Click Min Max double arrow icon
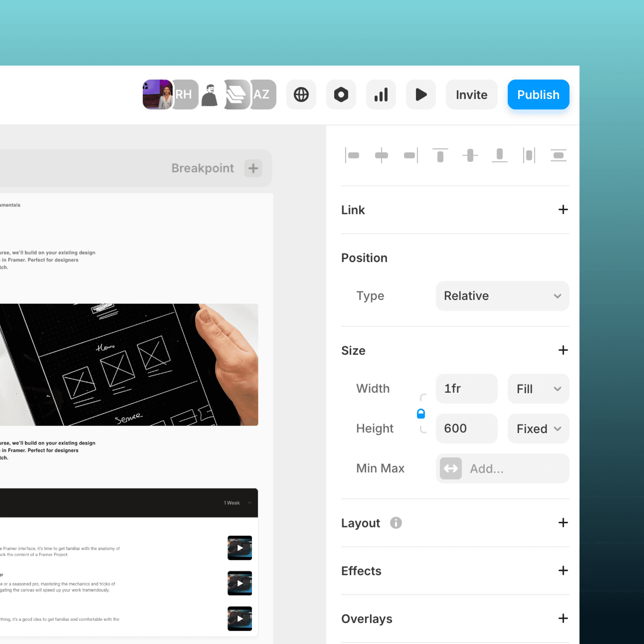This screenshot has height=644, width=644. tap(451, 468)
